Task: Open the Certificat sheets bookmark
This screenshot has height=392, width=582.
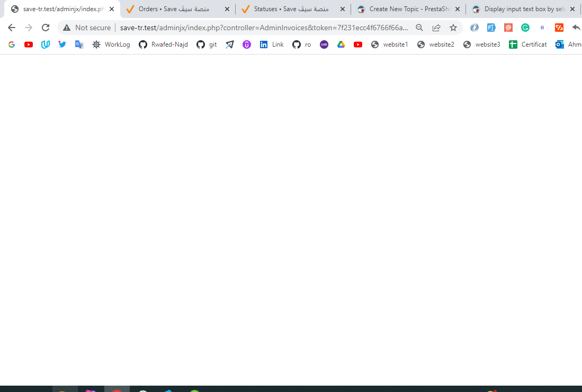Action: click(x=528, y=44)
